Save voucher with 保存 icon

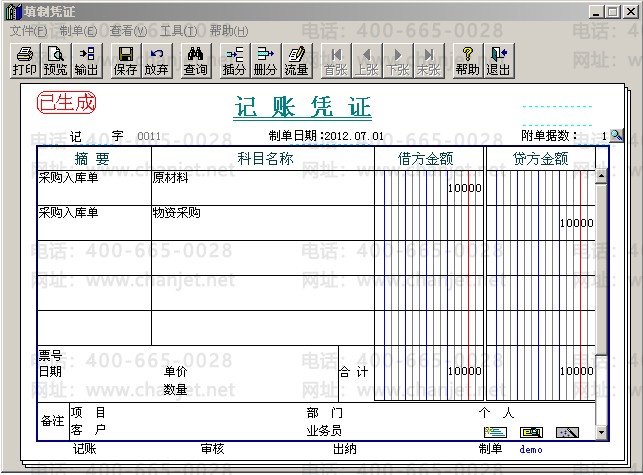pos(126,61)
